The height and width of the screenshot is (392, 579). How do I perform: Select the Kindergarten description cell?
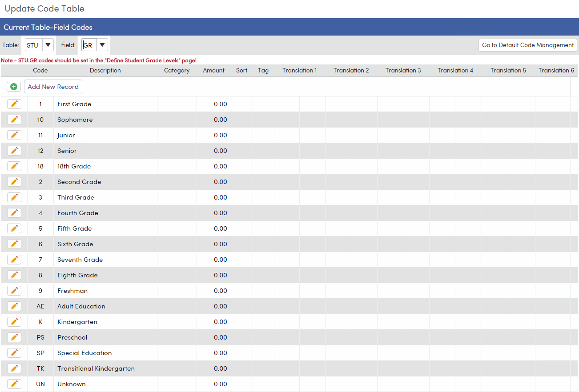(x=105, y=322)
